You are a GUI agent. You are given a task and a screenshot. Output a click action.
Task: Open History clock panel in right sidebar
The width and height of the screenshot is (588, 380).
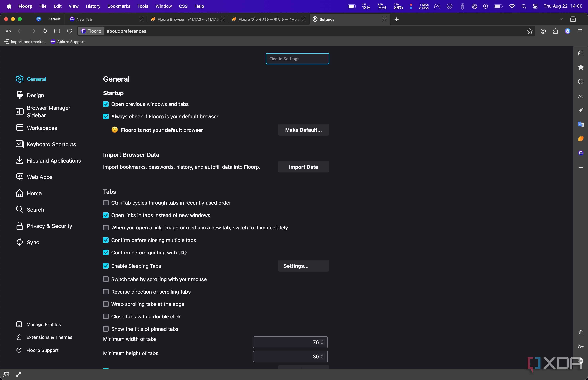pyautogui.click(x=581, y=82)
